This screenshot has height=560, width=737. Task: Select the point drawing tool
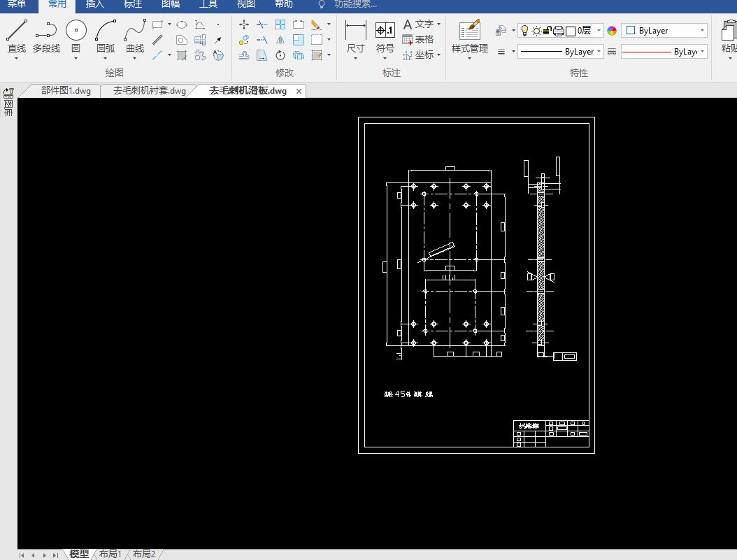218,24
